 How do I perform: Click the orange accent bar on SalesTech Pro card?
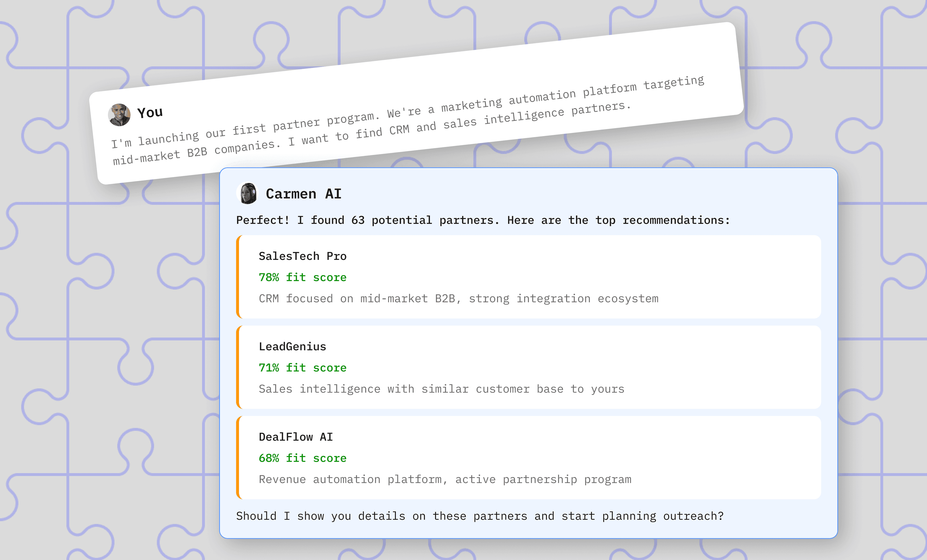point(238,277)
